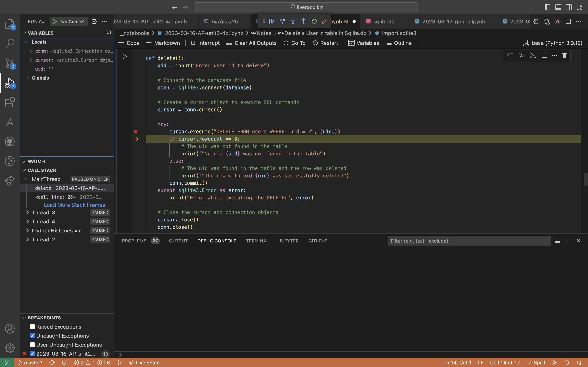Click the Debug Console filter field
The height and width of the screenshot is (367, 588).
[x=469, y=241]
